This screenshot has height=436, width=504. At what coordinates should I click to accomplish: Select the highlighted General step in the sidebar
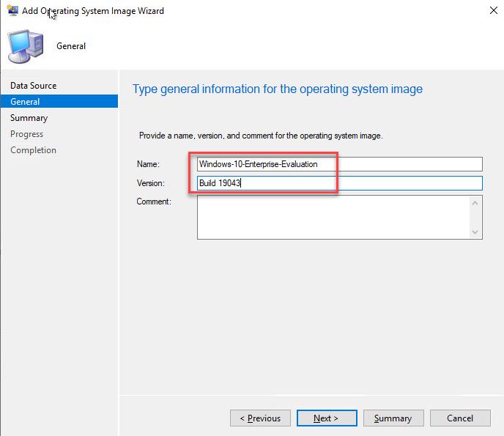click(x=25, y=102)
